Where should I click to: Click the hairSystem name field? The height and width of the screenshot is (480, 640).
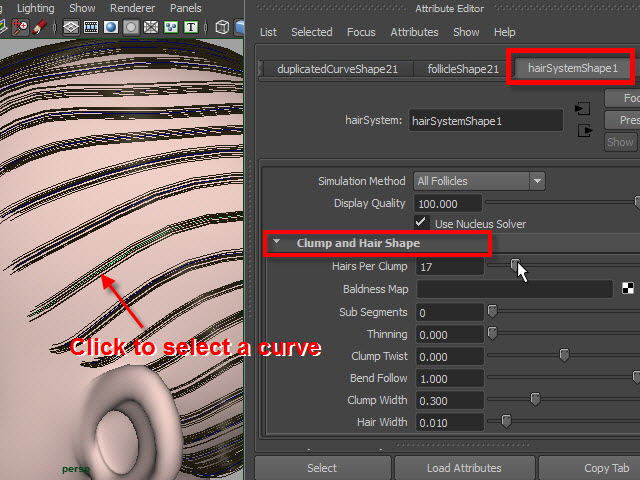click(486, 121)
